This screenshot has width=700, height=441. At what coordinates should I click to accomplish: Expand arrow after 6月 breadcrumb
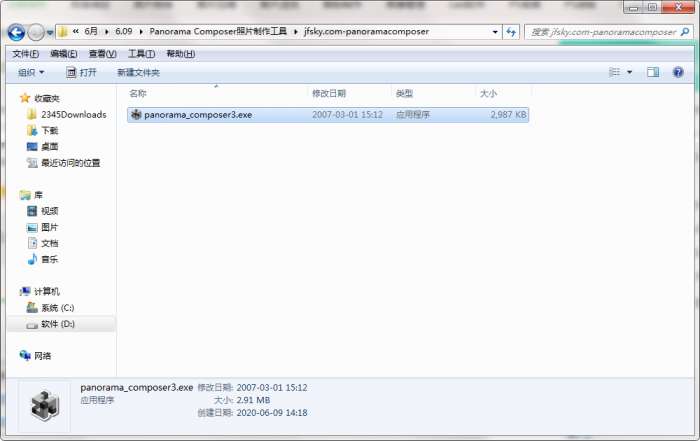pos(107,32)
